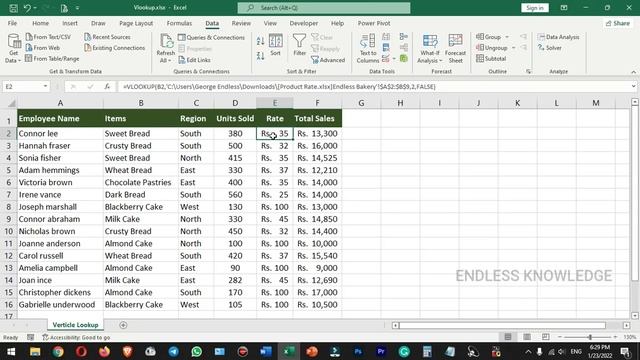Viewport: 640px width, 360px height.
Task: Open the Sort dialog
Action: click(276, 45)
